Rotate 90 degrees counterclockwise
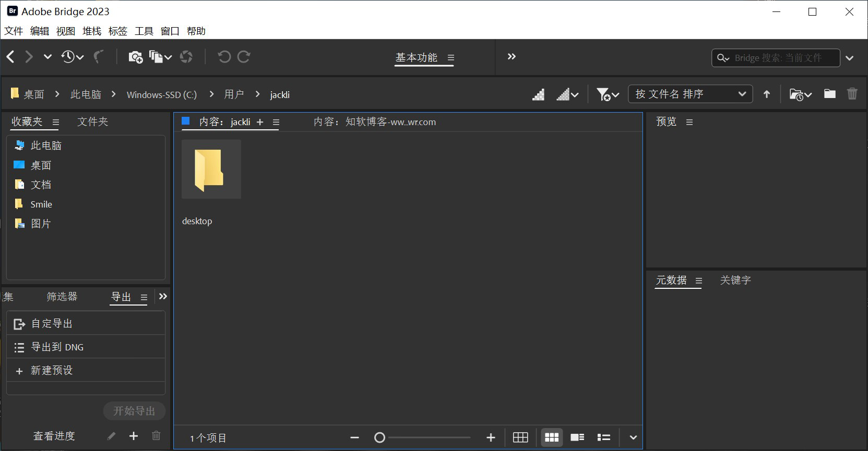Image resolution: width=868 pixels, height=451 pixels. point(224,57)
